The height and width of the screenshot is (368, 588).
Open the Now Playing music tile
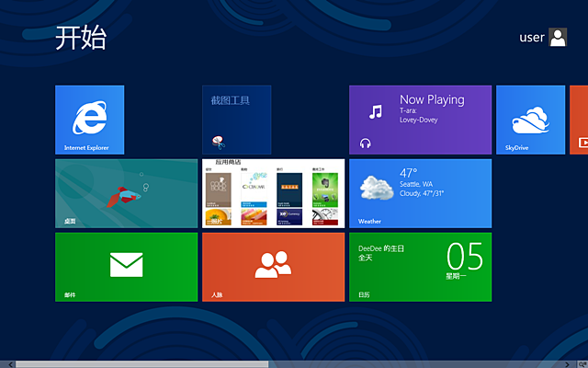coord(421,120)
